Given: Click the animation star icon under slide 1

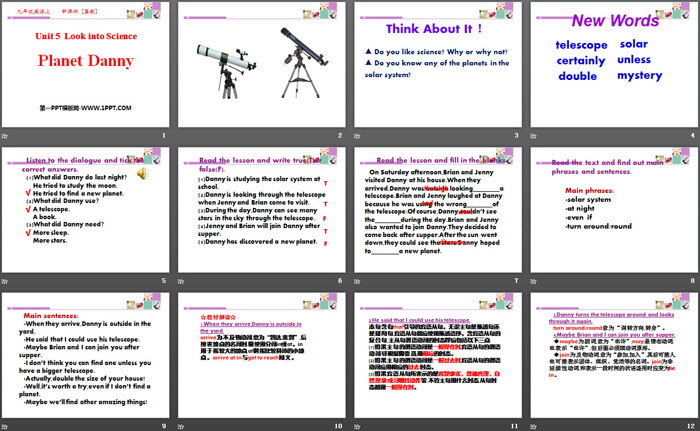Looking at the screenshot, I should pyautogui.click(x=5, y=136).
